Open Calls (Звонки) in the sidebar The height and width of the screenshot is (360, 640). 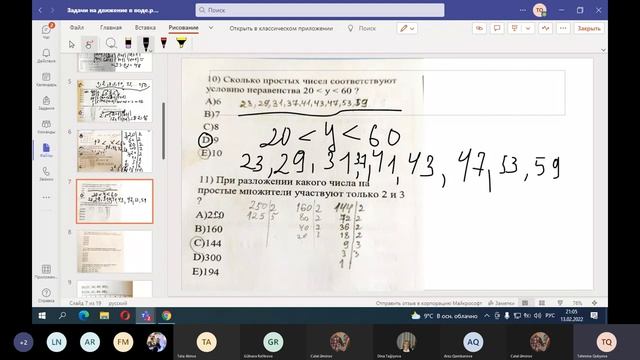46,174
